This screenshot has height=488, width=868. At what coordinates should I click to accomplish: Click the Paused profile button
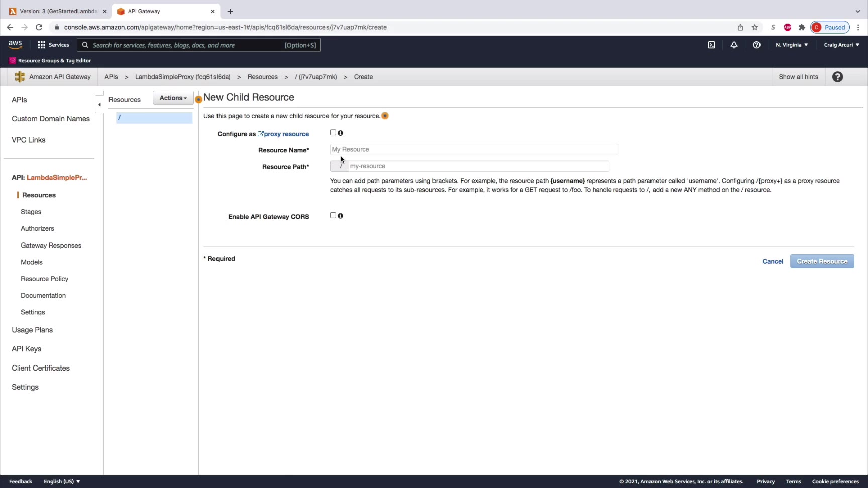830,27
